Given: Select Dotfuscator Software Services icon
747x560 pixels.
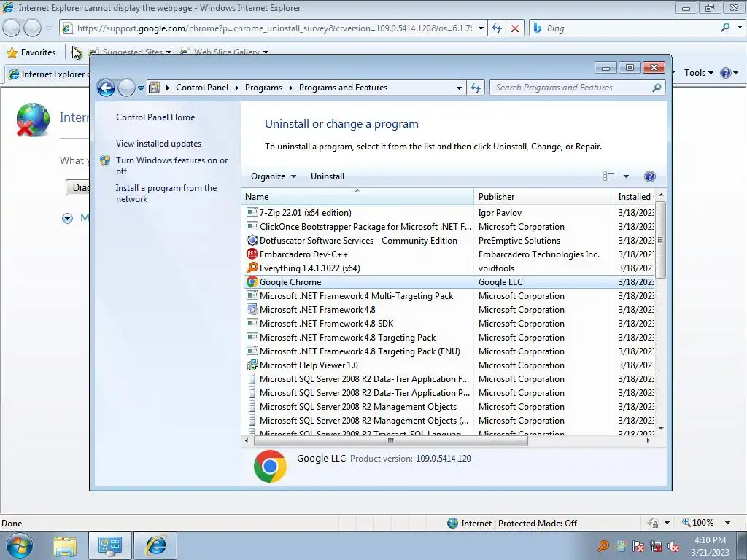Looking at the screenshot, I should [x=252, y=240].
